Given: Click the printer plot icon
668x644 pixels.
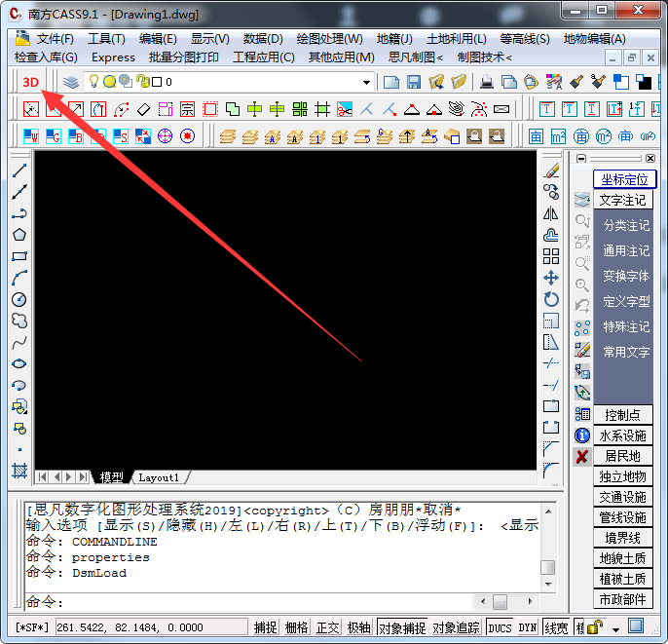Looking at the screenshot, I should click(x=487, y=82).
